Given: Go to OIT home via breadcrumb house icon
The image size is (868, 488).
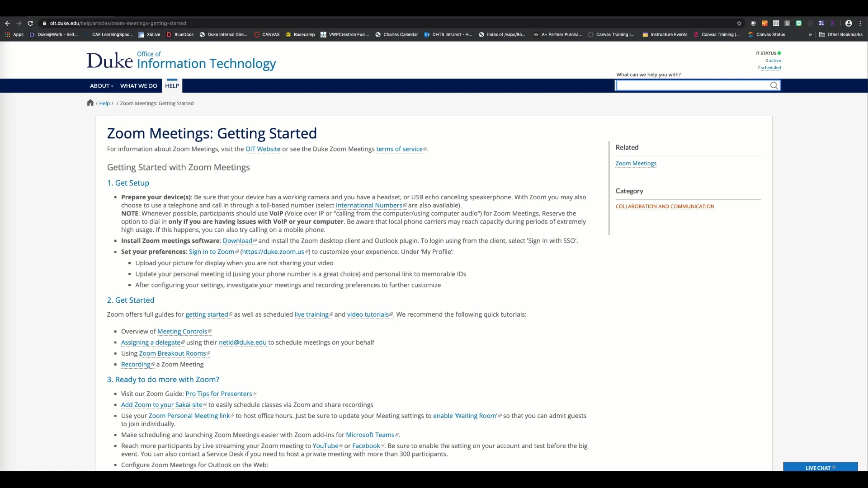Looking at the screenshot, I should pos(90,103).
